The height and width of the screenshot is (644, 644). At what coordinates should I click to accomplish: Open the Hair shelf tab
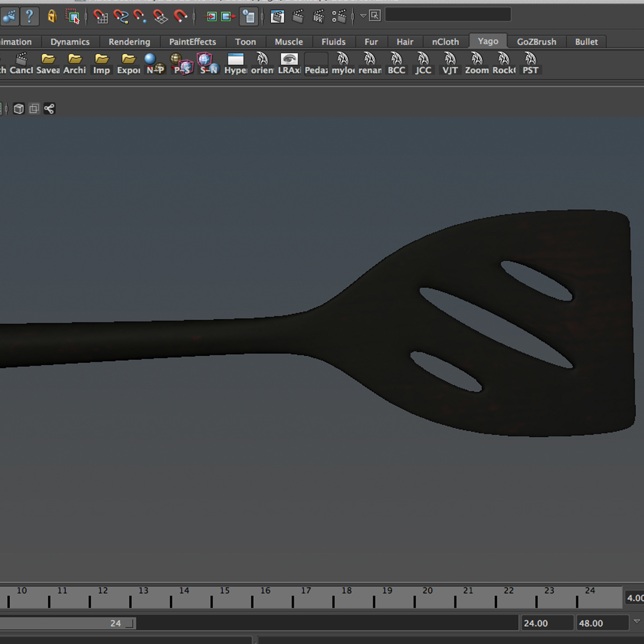405,42
